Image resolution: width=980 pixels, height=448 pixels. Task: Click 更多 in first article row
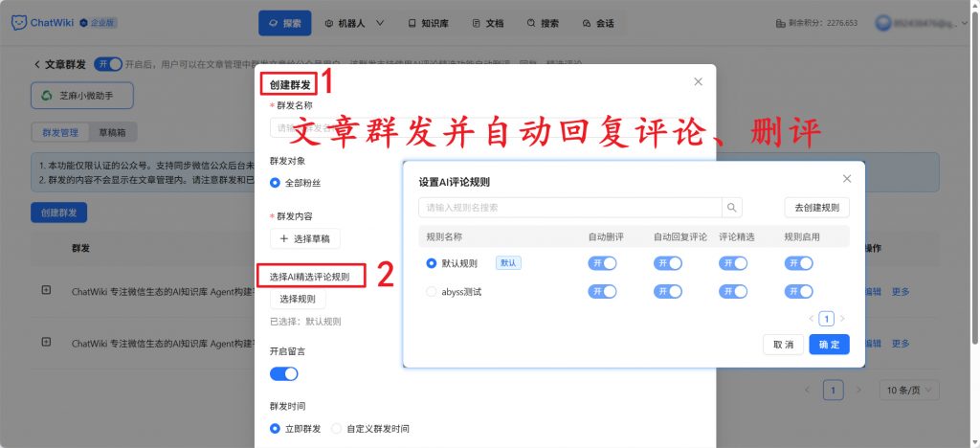pos(901,291)
